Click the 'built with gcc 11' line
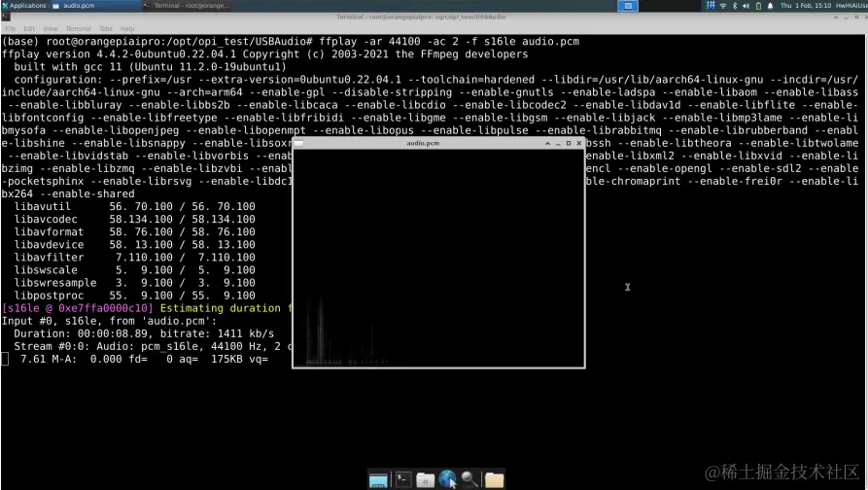Image resolution: width=868 pixels, height=490 pixels. pyautogui.click(x=150, y=67)
